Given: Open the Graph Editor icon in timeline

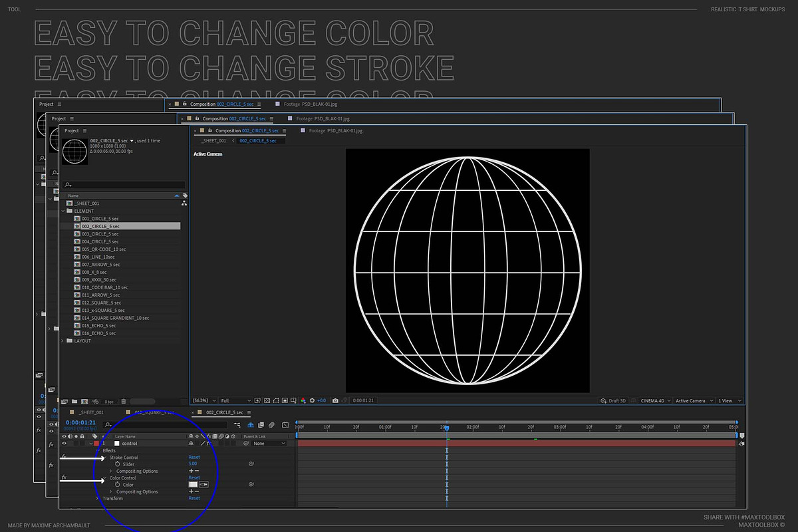Looking at the screenshot, I should (x=285, y=424).
